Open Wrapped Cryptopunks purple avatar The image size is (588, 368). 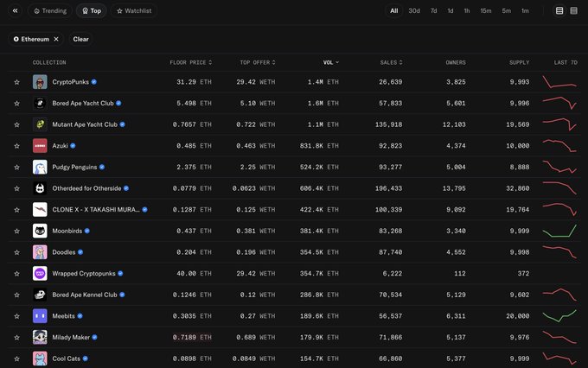(x=40, y=274)
